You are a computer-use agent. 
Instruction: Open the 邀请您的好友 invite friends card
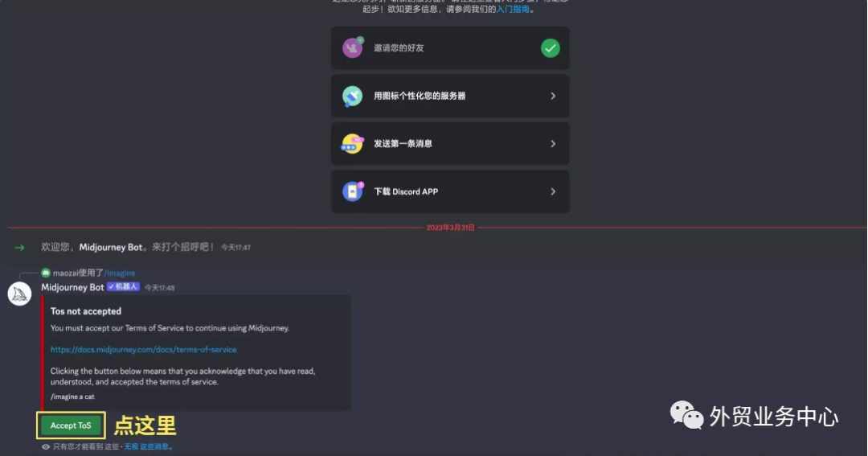coord(450,48)
